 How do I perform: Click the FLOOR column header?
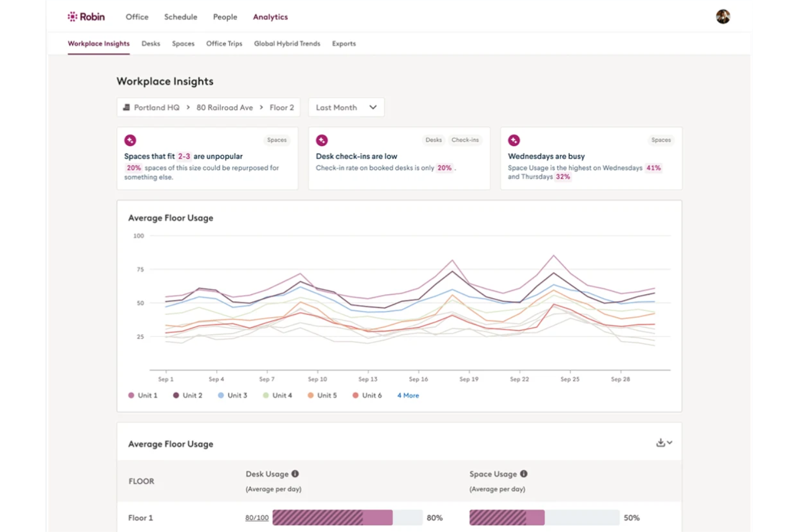pos(141,481)
